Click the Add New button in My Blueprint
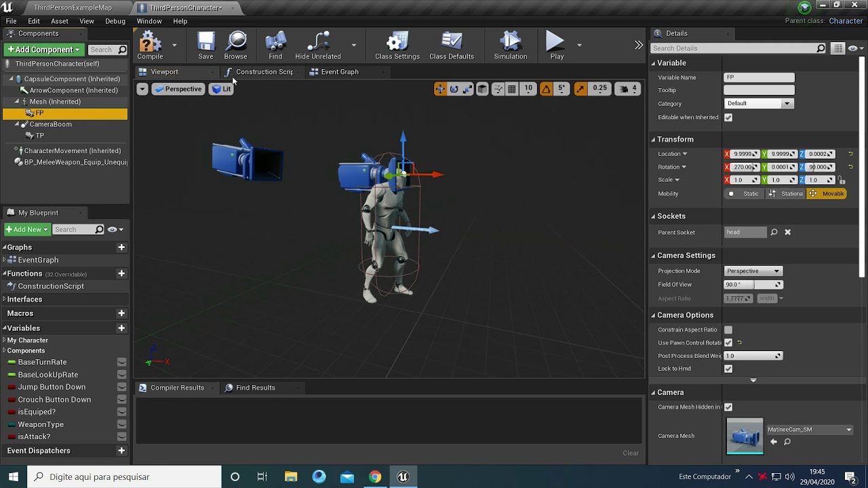Image resolution: width=868 pixels, height=488 pixels. 27,229
